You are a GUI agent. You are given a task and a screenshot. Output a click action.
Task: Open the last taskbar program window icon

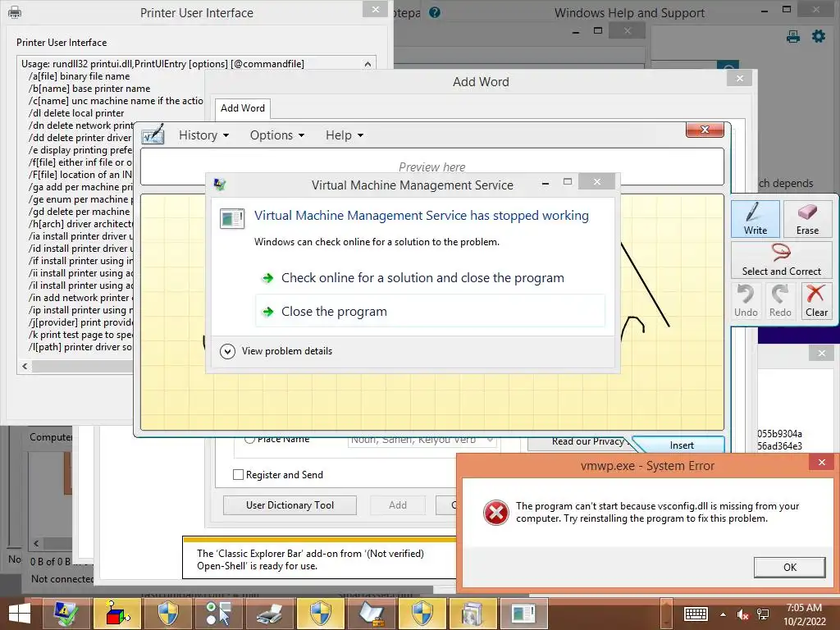[x=524, y=614]
